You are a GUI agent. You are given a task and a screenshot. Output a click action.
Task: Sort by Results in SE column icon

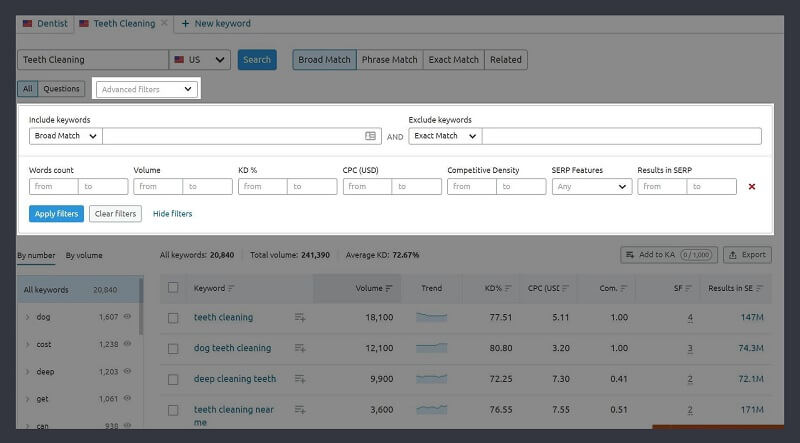tap(760, 288)
